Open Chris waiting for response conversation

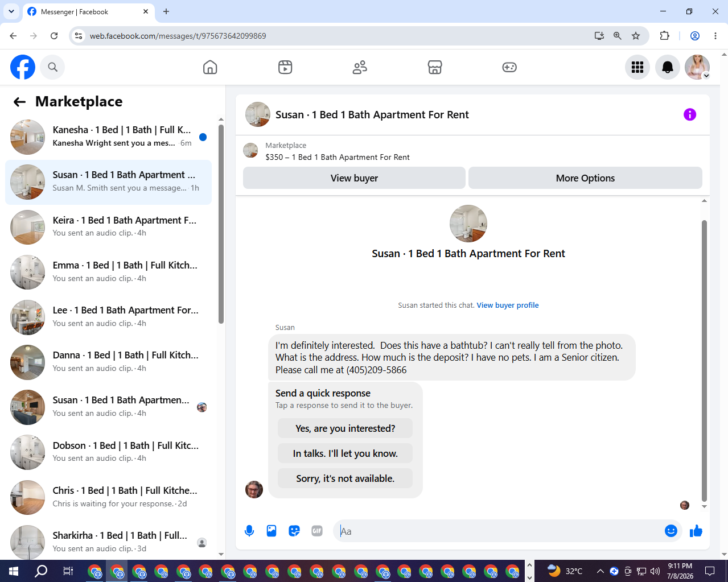108,497
